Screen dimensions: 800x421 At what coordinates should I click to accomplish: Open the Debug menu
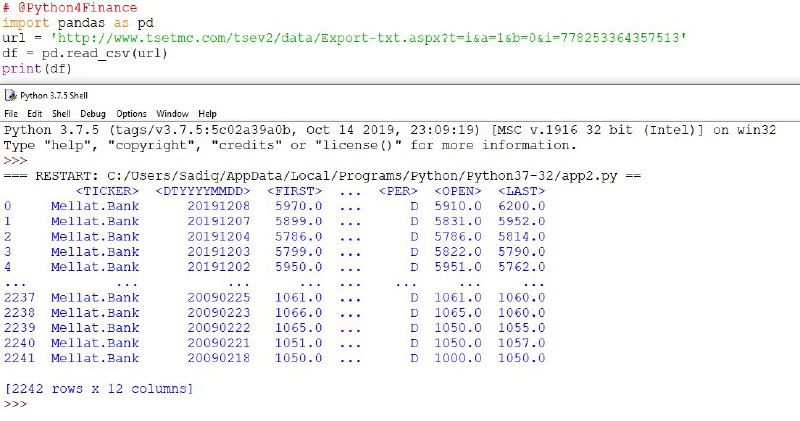point(93,114)
